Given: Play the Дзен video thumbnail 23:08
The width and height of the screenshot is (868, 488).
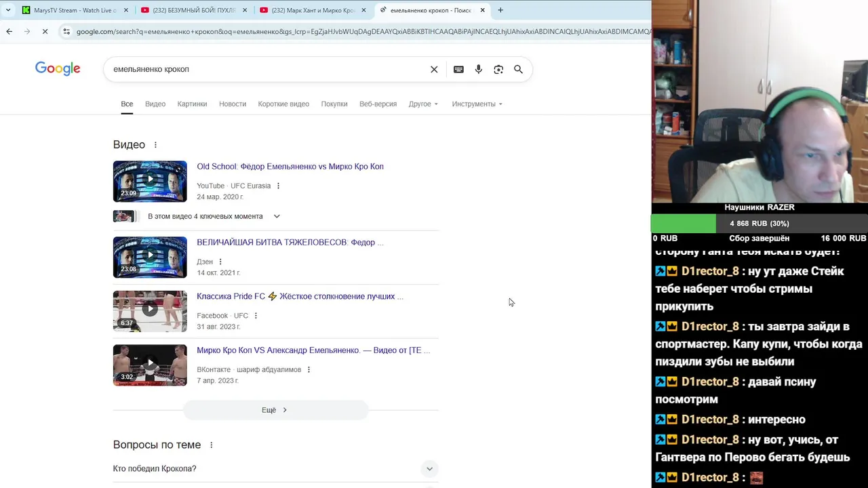Looking at the screenshot, I should pyautogui.click(x=150, y=257).
